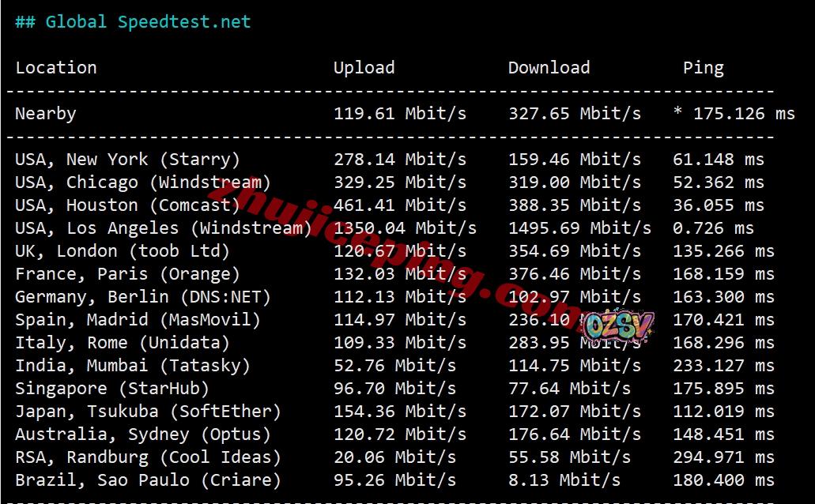Click the 0.726 ms ping value
Screen dimensions: 815x504
tap(713, 228)
